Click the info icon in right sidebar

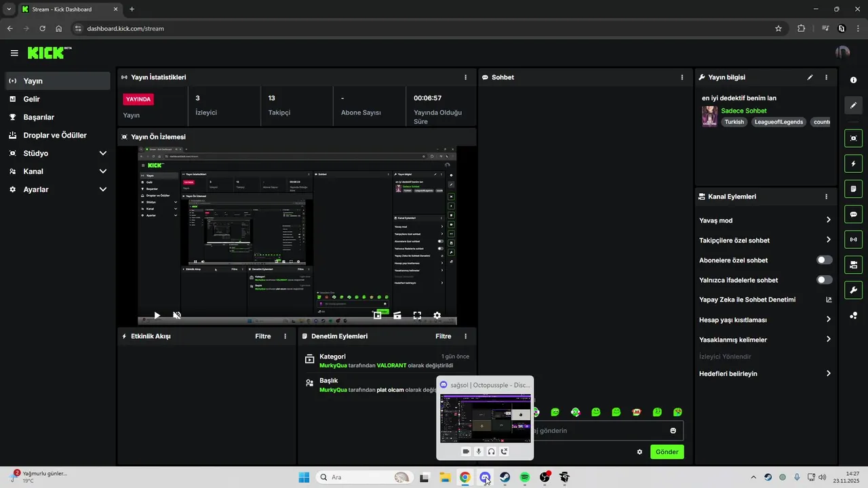coord(853,80)
